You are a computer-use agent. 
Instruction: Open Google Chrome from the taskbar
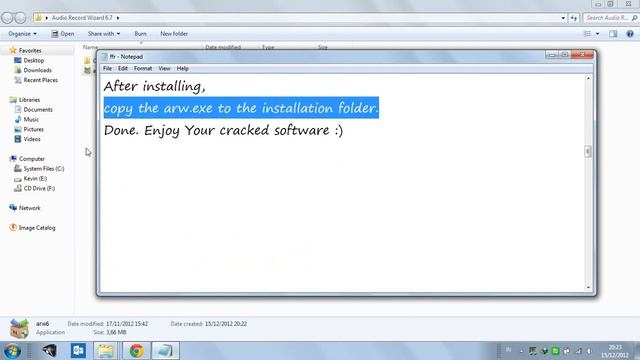click(136, 351)
